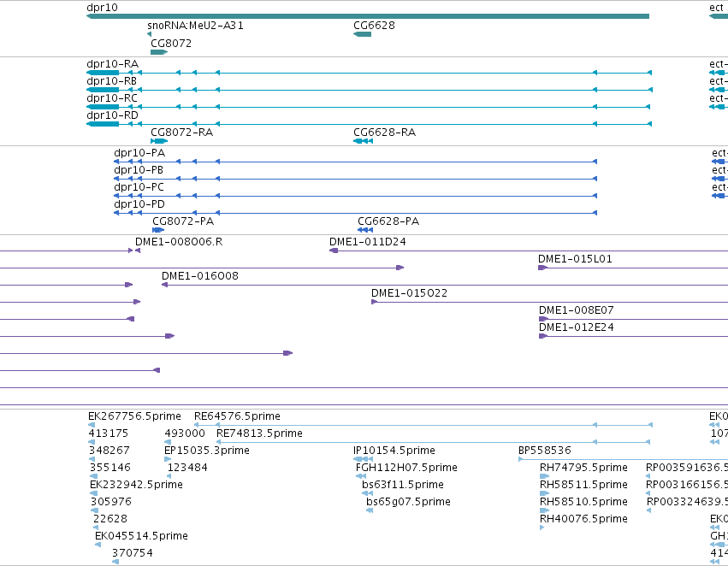728x566 pixels.
Task: Click the CG6628 gene glyph
Action: click(362, 34)
